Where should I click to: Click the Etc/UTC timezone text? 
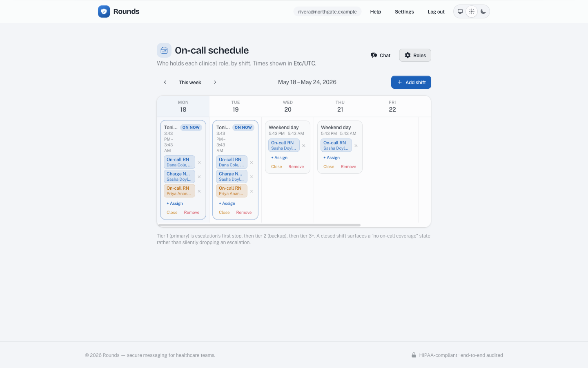click(304, 63)
